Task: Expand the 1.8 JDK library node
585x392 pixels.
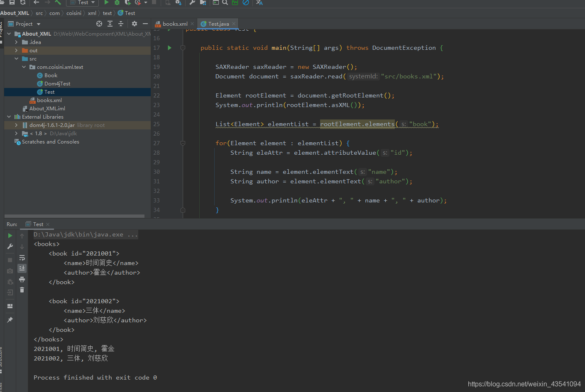Action: 16,133
